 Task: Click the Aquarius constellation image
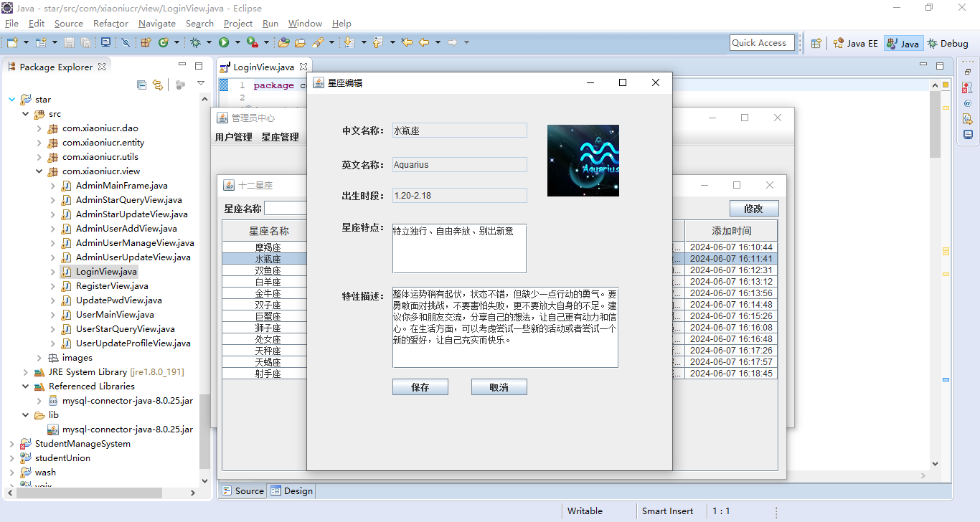pos(583,161)
